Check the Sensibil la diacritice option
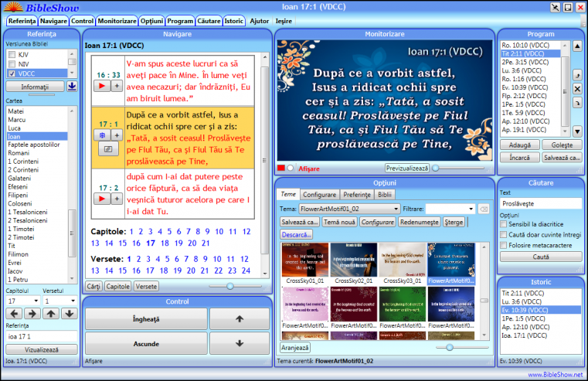Viewport: 588px width, 381px height. pos(503,223)
